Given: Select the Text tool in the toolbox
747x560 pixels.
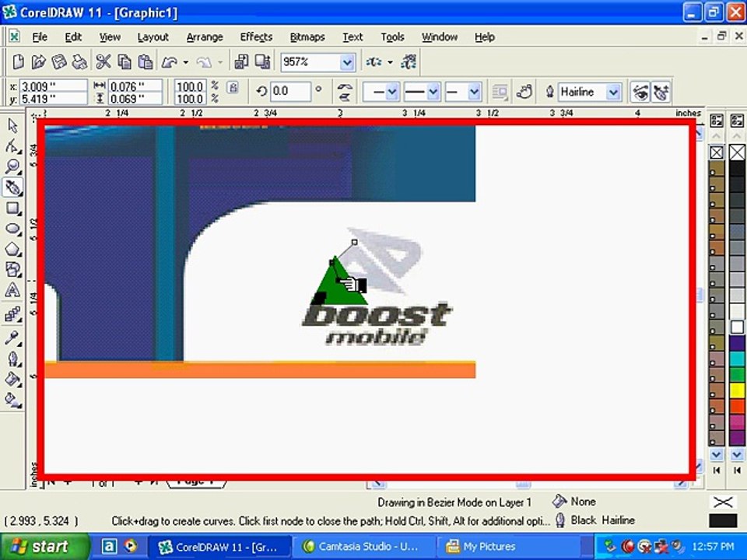Looking at the screenshot, I should [x=12, y=290].
